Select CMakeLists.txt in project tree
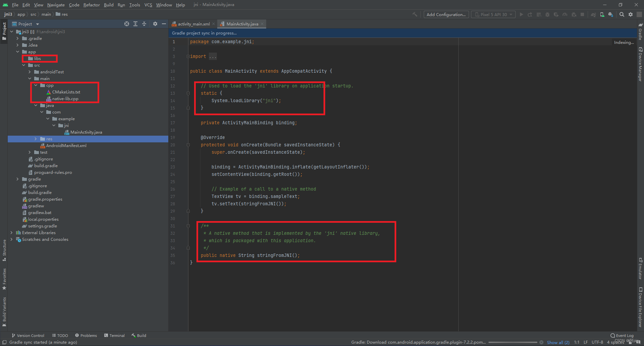Screen dimensions: 644x346 tap(63, 92)
